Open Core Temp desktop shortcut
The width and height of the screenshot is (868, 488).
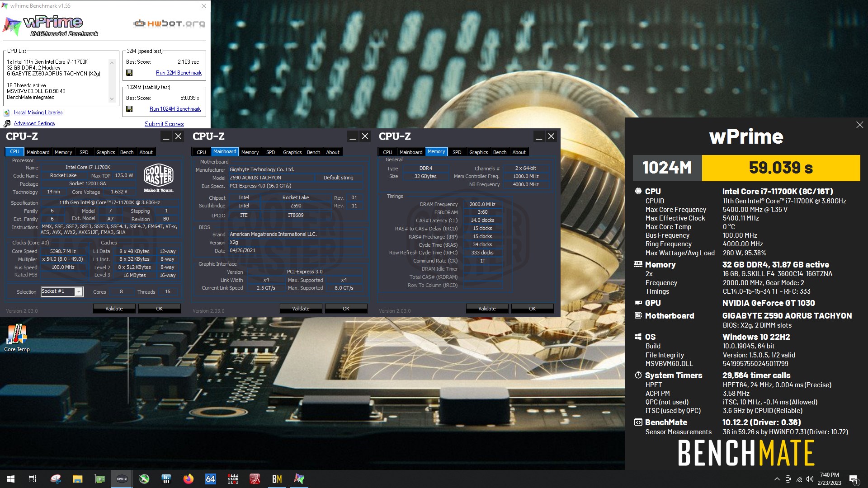(x=17, y=338)
